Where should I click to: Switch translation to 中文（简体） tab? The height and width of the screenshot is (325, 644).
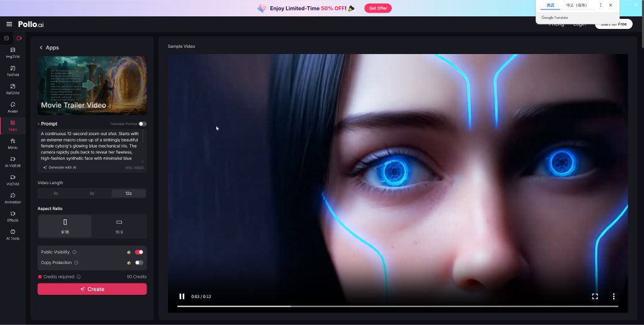[576, 5]
